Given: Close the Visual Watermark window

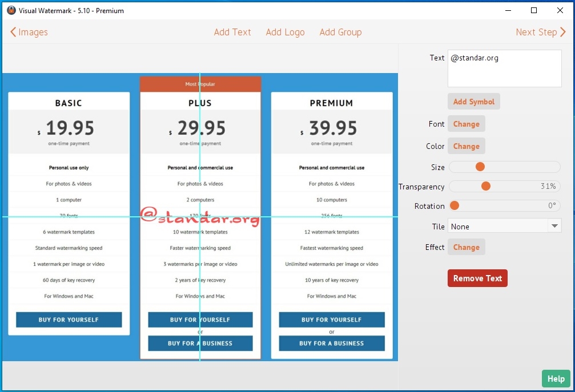Looking at the screenshot, I should click(560, 10).
